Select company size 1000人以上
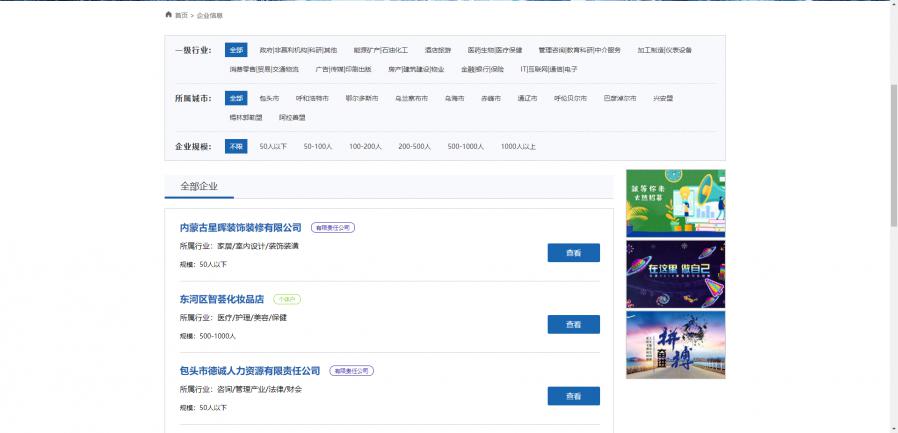Viewport: 898px width, 433px height. click(518, 146)
